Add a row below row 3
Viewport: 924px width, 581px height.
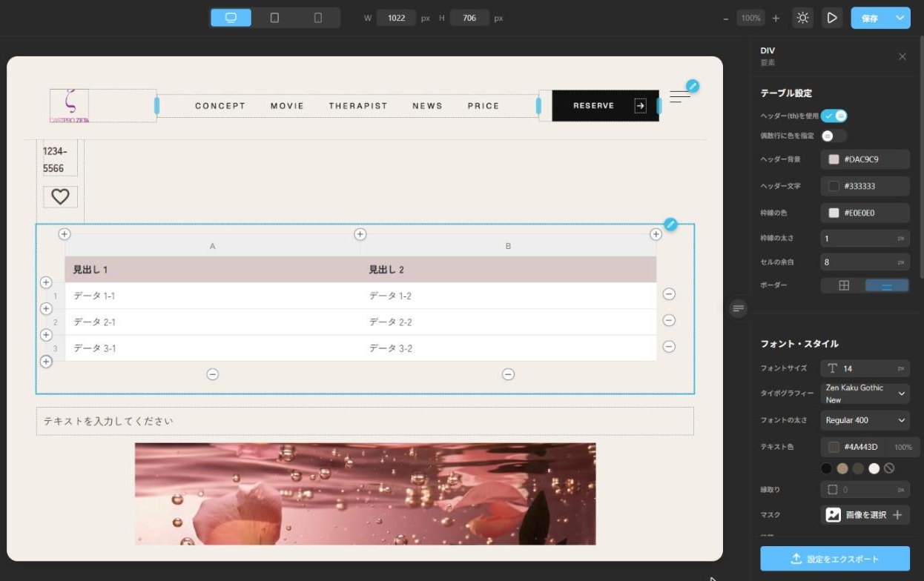point(46,362)
